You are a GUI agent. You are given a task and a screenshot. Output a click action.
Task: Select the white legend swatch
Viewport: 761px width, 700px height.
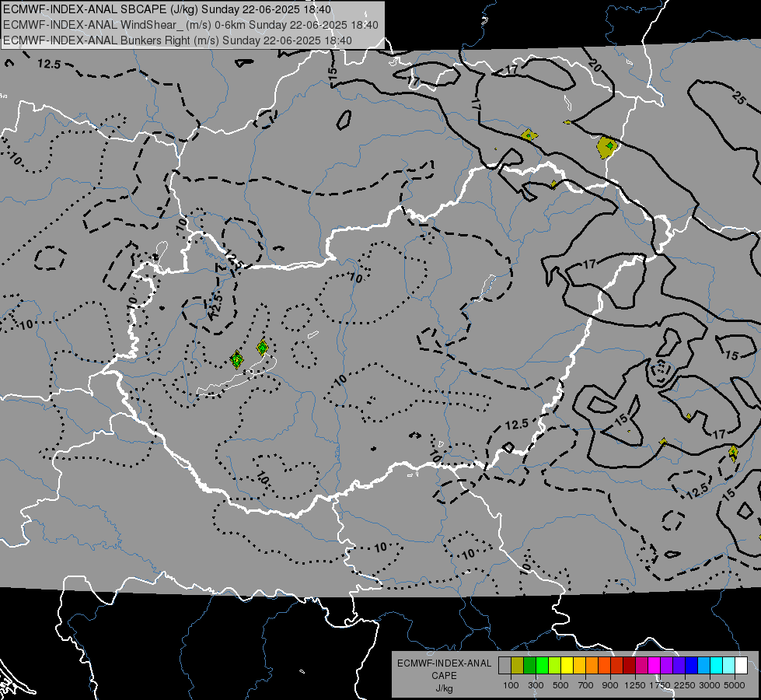(741, 666)
